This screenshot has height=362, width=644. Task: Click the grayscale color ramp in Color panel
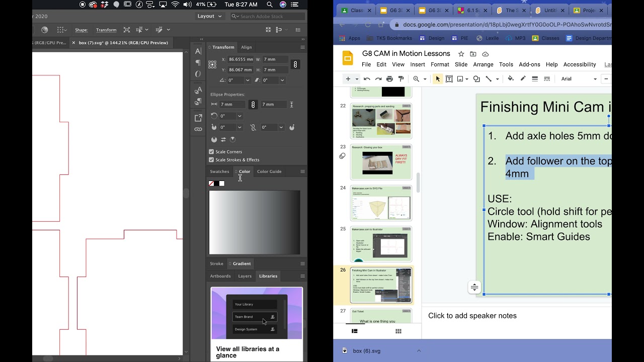(255, 222)
